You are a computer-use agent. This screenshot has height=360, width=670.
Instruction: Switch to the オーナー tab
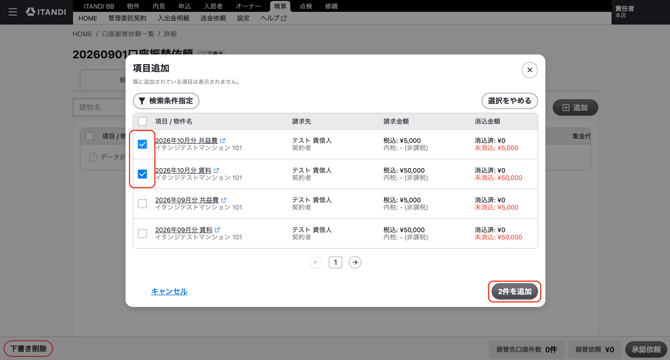pos(248,6)
